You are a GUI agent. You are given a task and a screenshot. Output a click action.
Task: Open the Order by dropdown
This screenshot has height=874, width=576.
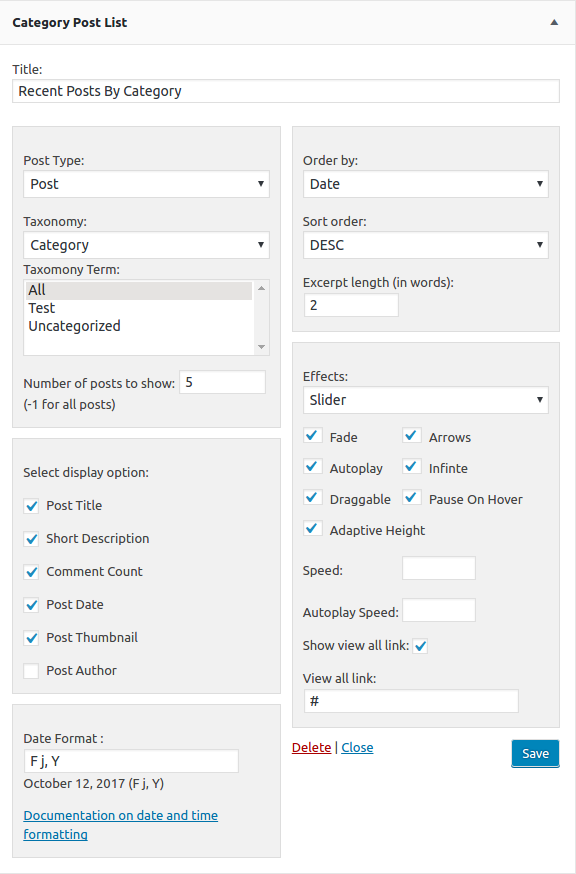425,184
